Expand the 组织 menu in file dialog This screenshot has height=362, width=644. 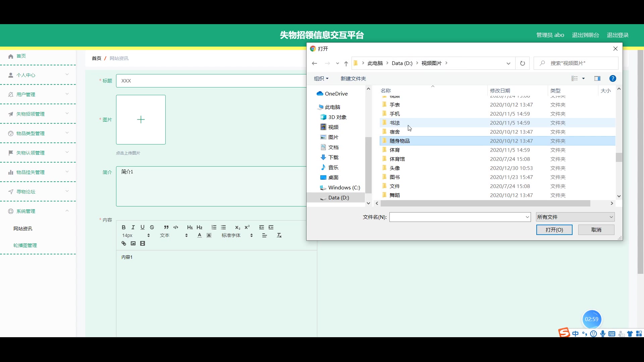click(x=321, y=78)
